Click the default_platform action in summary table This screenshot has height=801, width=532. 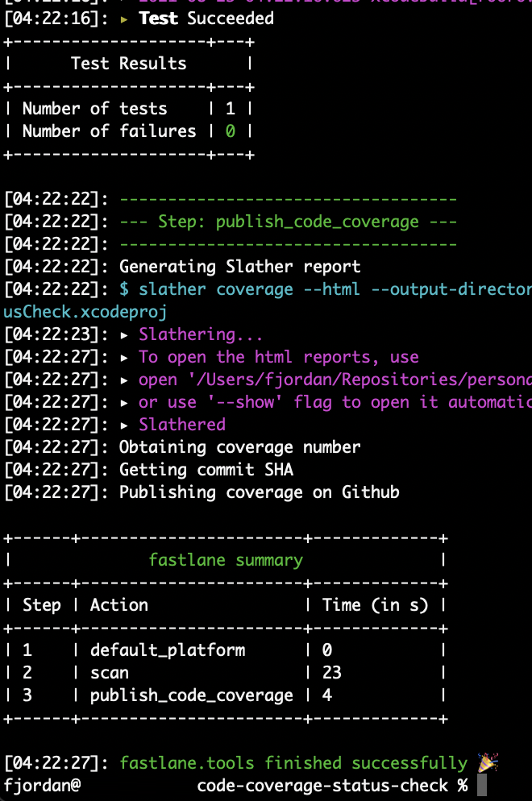point(168,650)
